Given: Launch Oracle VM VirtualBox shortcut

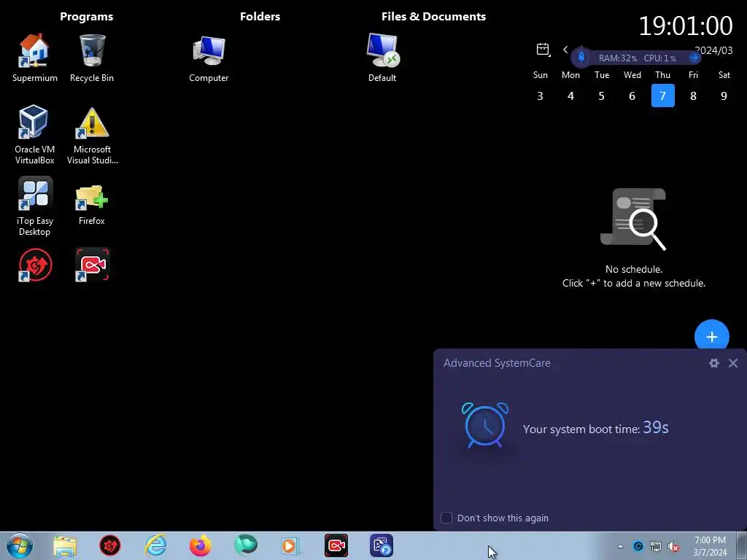Looking at the screenshot, I should pos(34,135).
